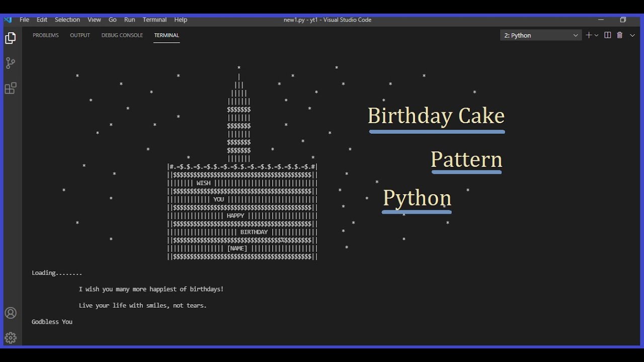The height and width of the screenshot is (362, 644).
Task: Click the VS Code logo icon
Action: pos(8,20)
